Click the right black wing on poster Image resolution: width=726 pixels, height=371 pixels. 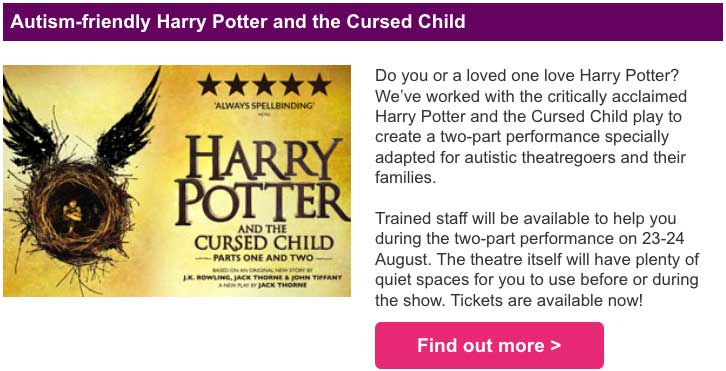tap(128, 118)
